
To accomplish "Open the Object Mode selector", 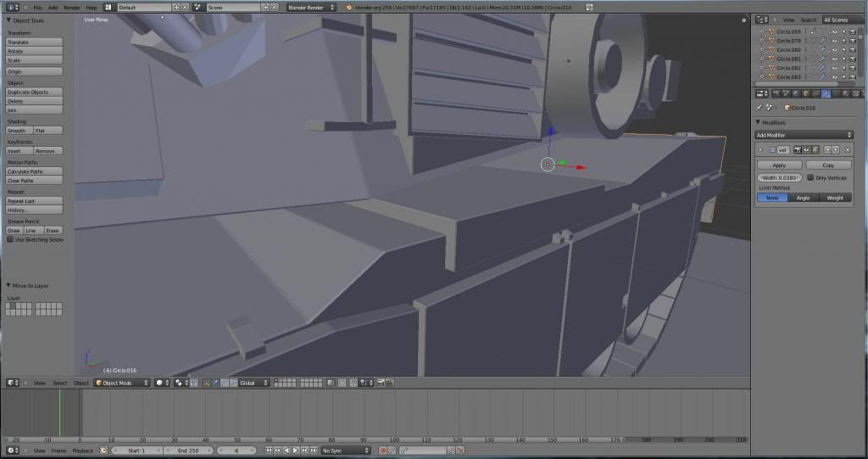I will [121, 383].
